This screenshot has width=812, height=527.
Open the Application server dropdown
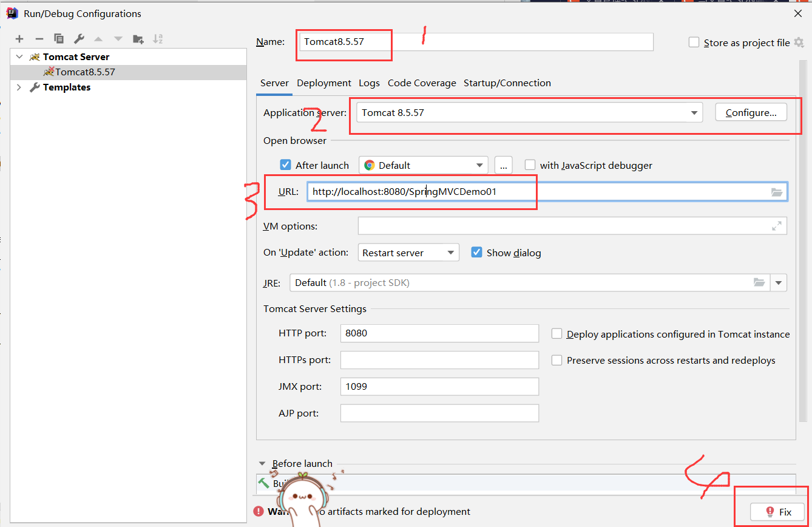[529, 113]
